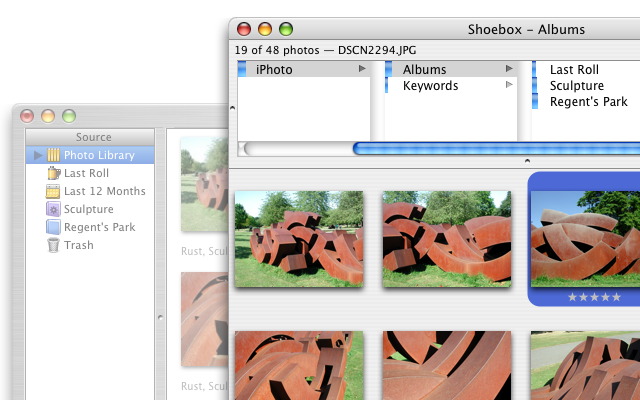Select bottom-right sculpture thumbnail with path
The height and width of the screenshot is (400, 640).
(x=585, y=365)
